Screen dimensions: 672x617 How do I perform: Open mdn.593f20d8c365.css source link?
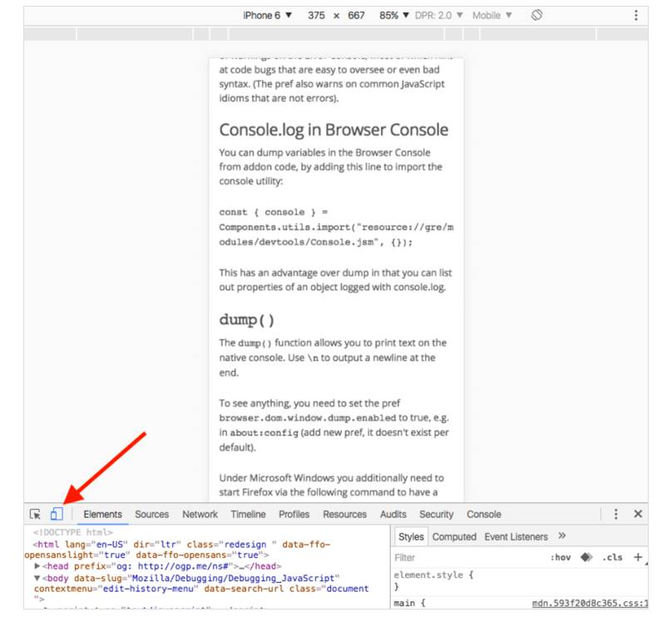click(590, 603)
